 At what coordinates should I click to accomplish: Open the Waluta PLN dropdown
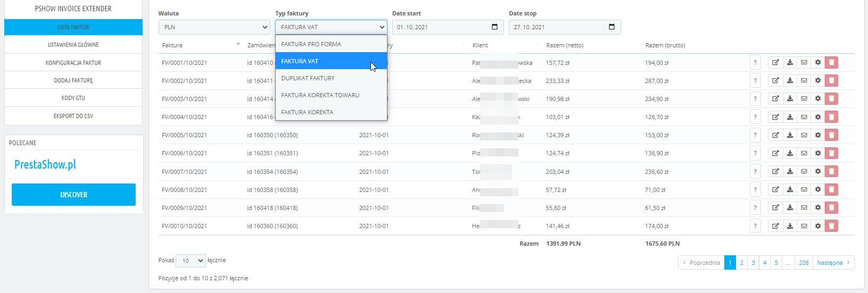214,27
